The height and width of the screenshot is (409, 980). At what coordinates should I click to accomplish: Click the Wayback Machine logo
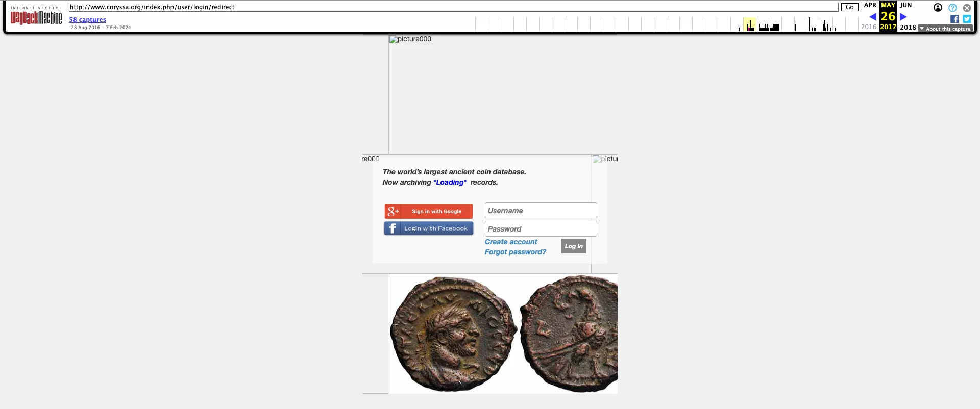coord(36,18)
